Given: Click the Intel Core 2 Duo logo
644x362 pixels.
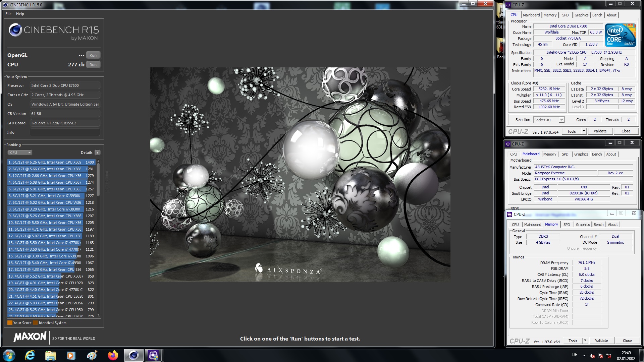Looking at the screenshot, I should [x=621, y=35].
